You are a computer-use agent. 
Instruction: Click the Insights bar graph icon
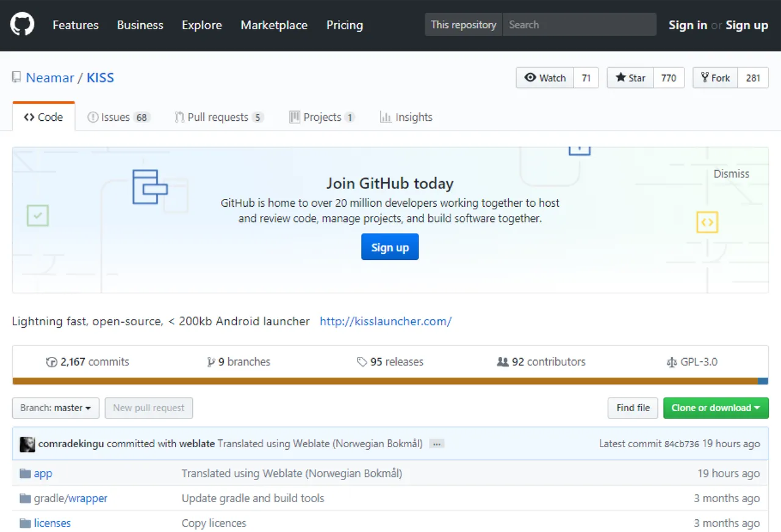(386, 117)
